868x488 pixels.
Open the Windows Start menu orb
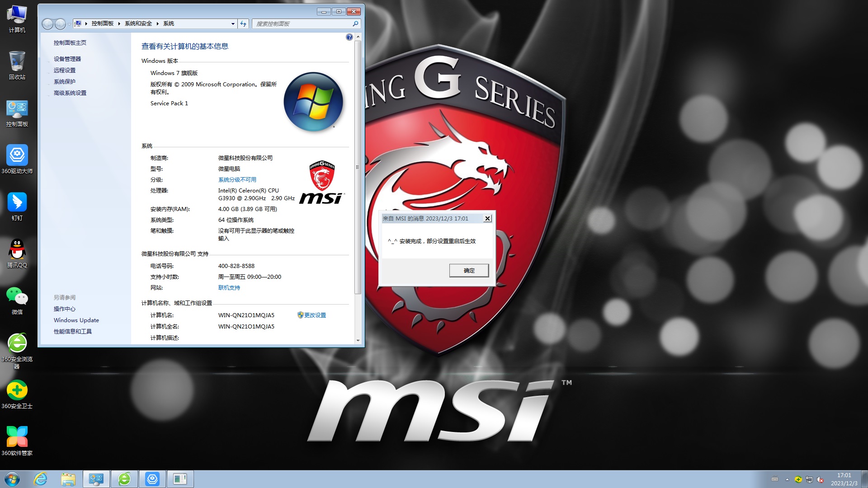[x=12, y=479]
